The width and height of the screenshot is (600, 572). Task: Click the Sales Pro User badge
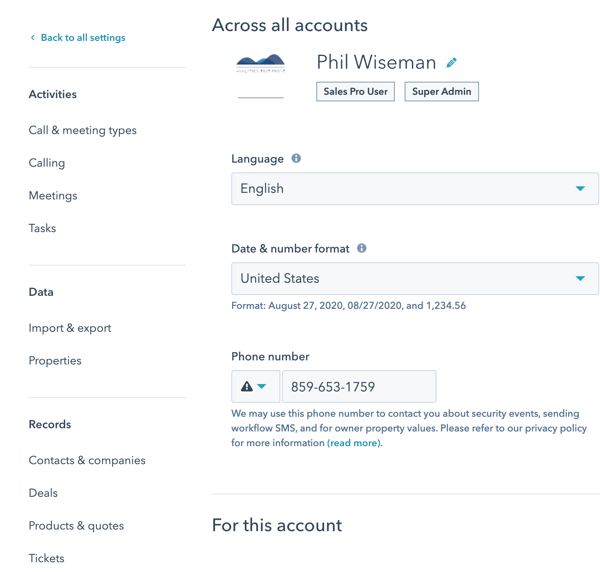coord(355,91)
